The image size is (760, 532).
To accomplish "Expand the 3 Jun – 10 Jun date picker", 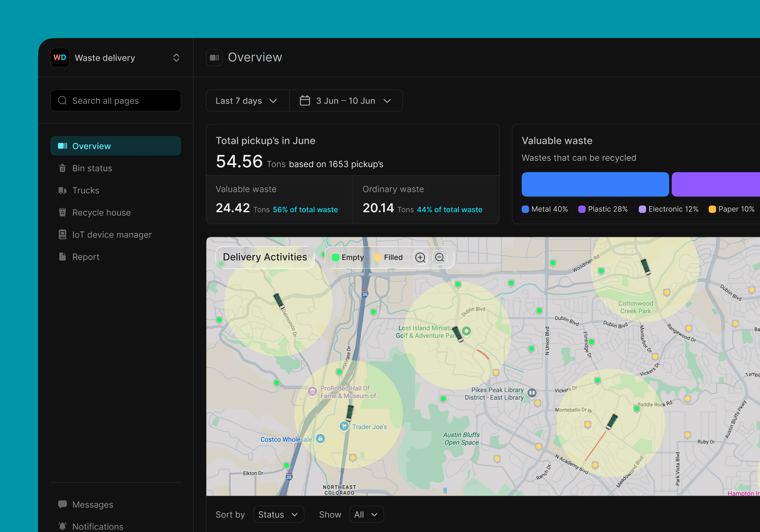I will 346,101.
